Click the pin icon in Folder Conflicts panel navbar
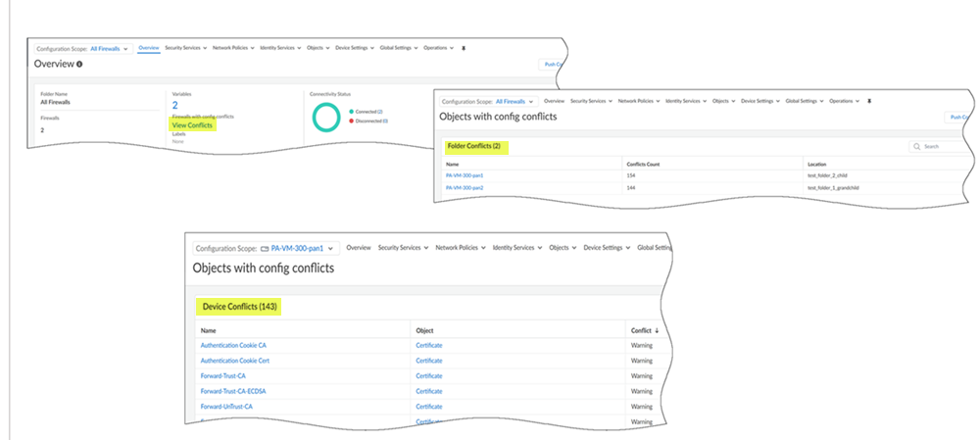This screenshot has width=980, height=440. 869,101
